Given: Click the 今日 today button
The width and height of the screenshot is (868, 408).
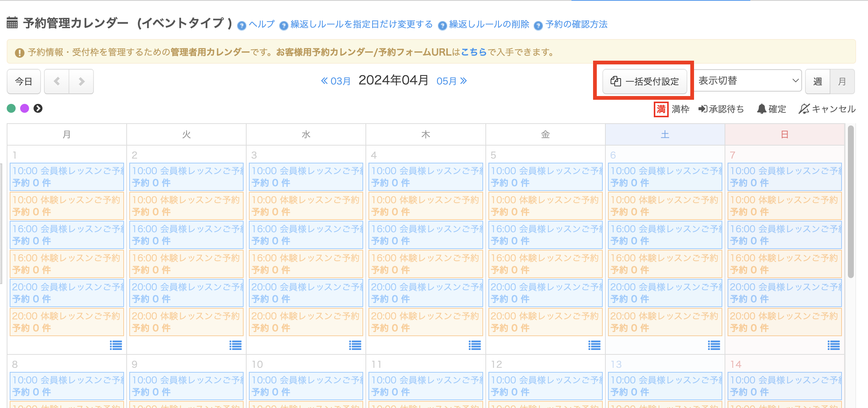Looking at the screenshot, I should [x=23, y=82].
